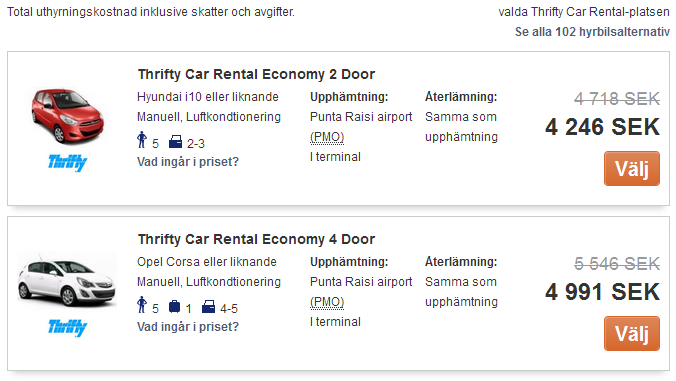Choose the Economy 2 Door with Välj button

pyautogui.click(x=632, y=169)
